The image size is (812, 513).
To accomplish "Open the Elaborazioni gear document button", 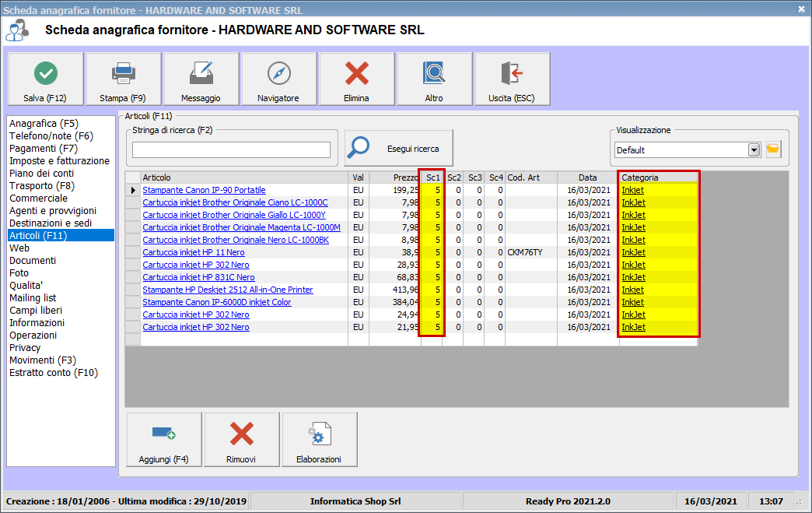I will (x=319, y=440).
